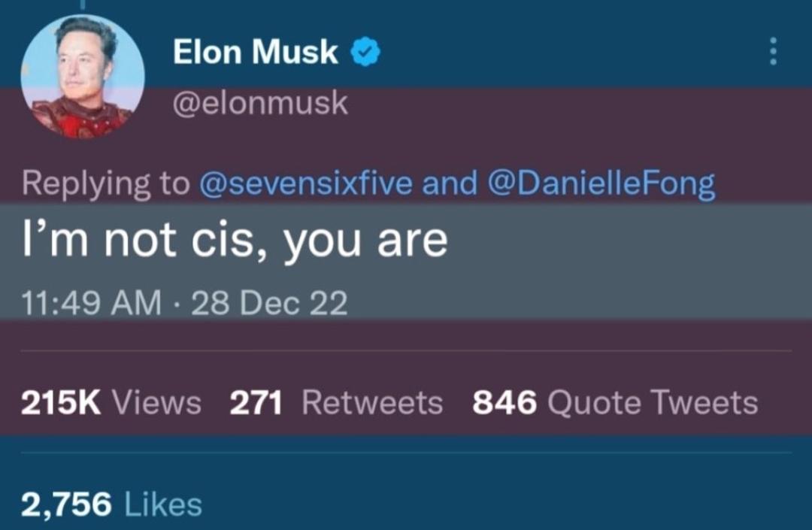Click the Retweets label text
Viewport: 812px width, 530px height.
[x=371, y=402]
